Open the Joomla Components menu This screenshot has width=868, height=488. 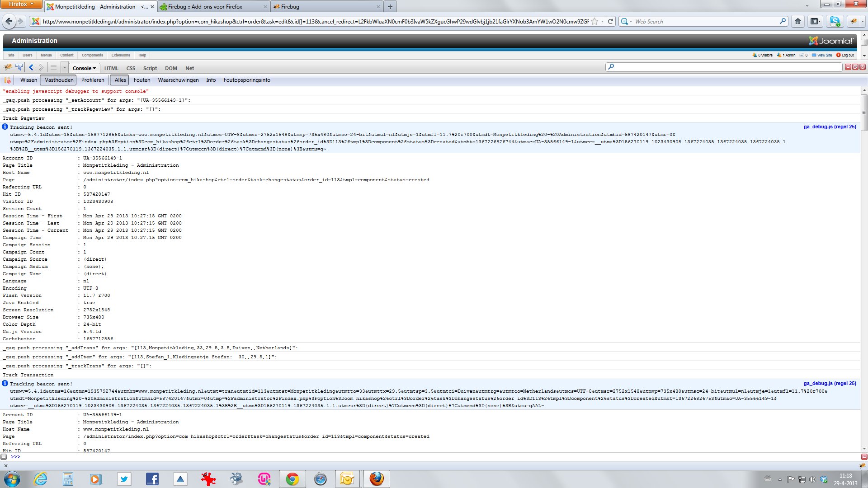pyautogui.click(x=92, y=55)
